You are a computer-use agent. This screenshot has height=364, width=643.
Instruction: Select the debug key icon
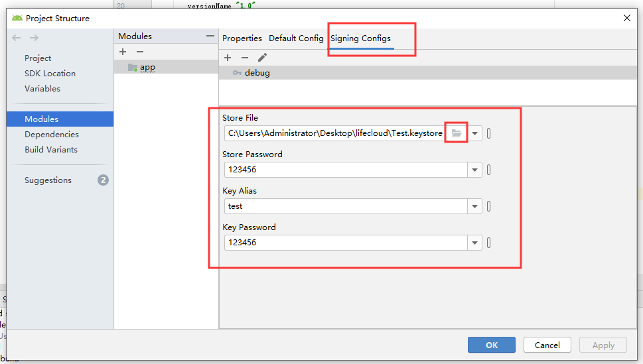(237, 73)
